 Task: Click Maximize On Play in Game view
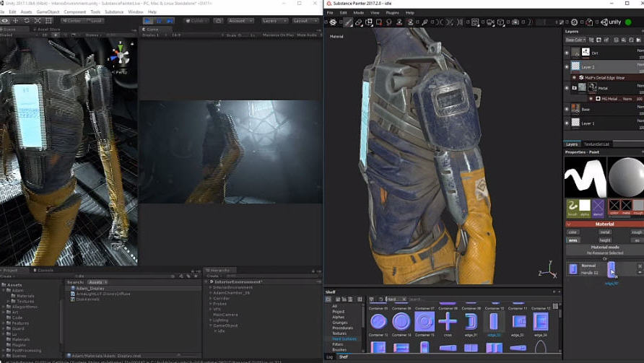(278, 35)
